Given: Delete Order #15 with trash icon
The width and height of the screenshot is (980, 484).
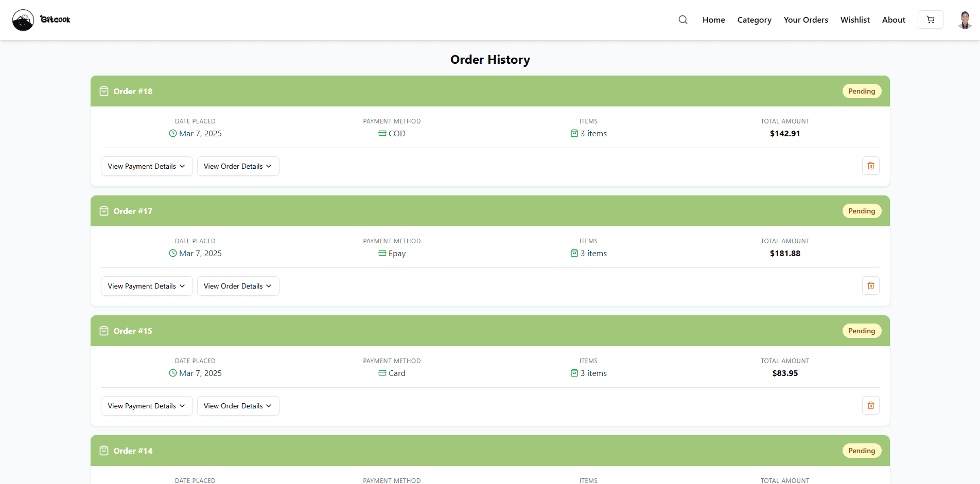Looking at the screenshot, I should tap(871, 405).
